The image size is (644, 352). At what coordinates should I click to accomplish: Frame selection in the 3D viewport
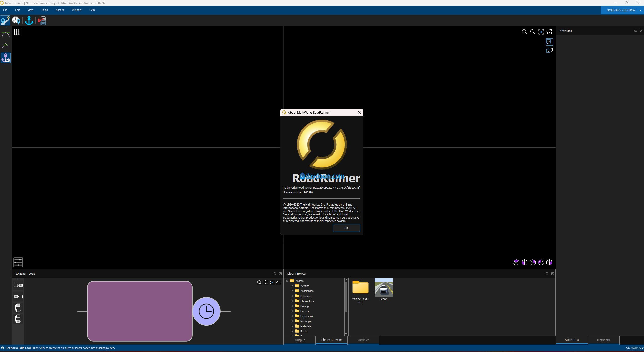pyautogui.click(x=541, y=32)
